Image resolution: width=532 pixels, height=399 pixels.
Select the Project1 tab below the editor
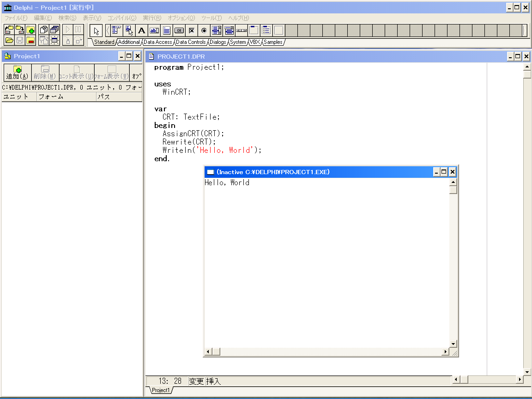pyautogui.click(x=161, y=390)
